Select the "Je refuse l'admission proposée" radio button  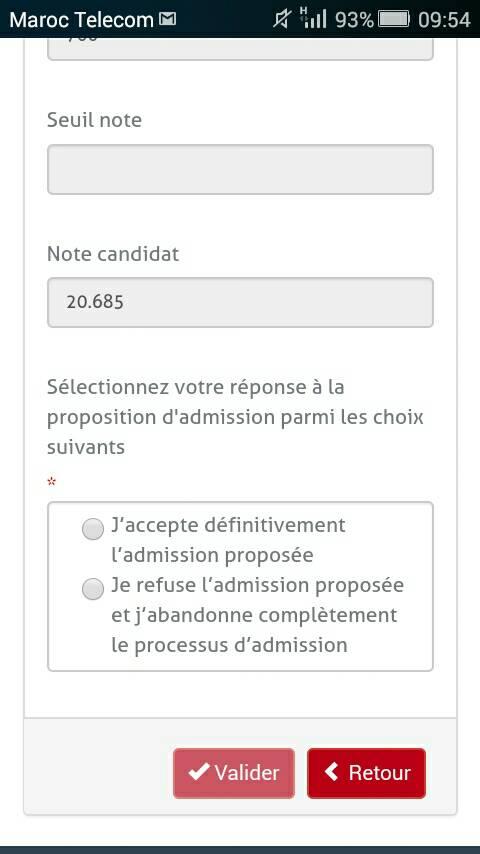point(93,589)
